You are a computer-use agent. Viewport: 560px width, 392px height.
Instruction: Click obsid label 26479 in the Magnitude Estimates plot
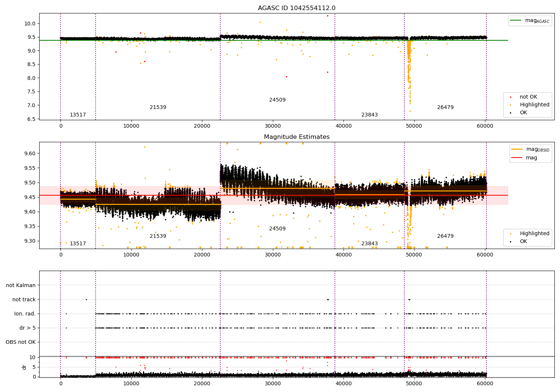coord(445,236)
